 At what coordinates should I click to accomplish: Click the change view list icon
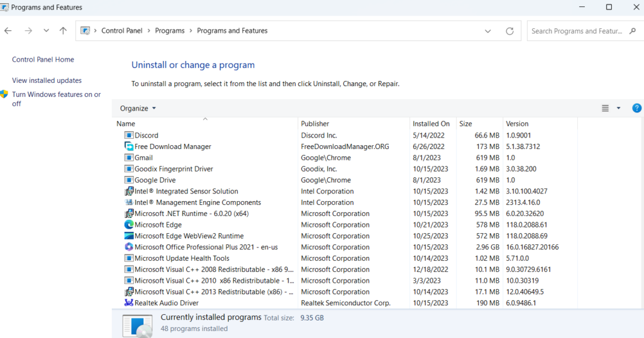[x=605, y=108]
